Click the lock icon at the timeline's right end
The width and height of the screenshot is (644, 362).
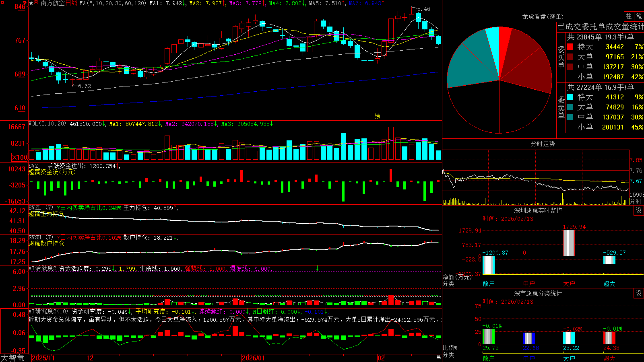click(438, 357)
